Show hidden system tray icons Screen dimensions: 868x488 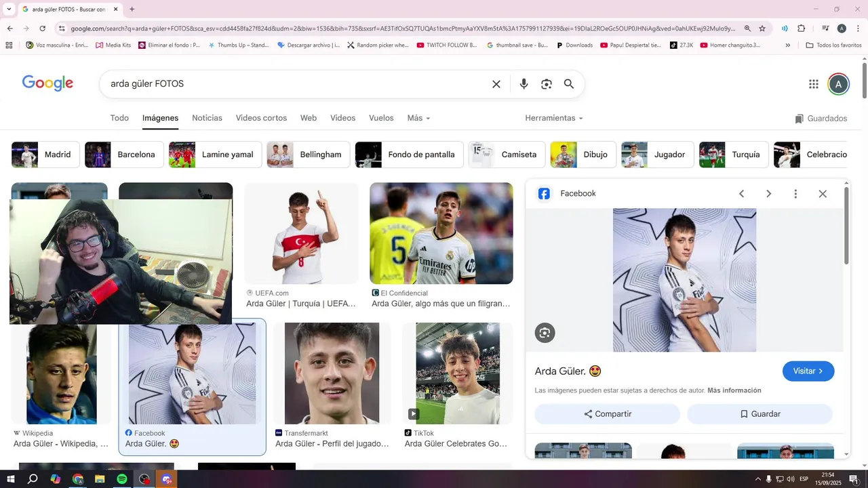pos(758,479)
